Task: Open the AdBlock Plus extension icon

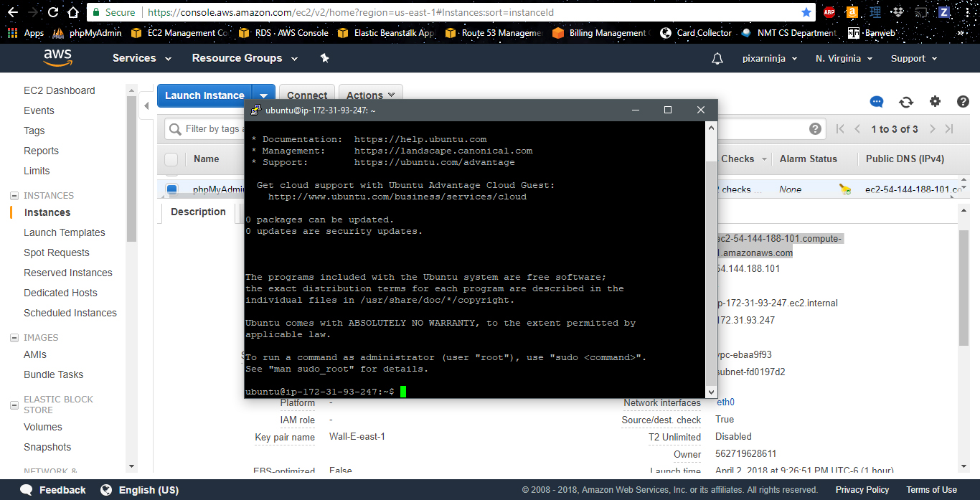Action: (829, 12)
